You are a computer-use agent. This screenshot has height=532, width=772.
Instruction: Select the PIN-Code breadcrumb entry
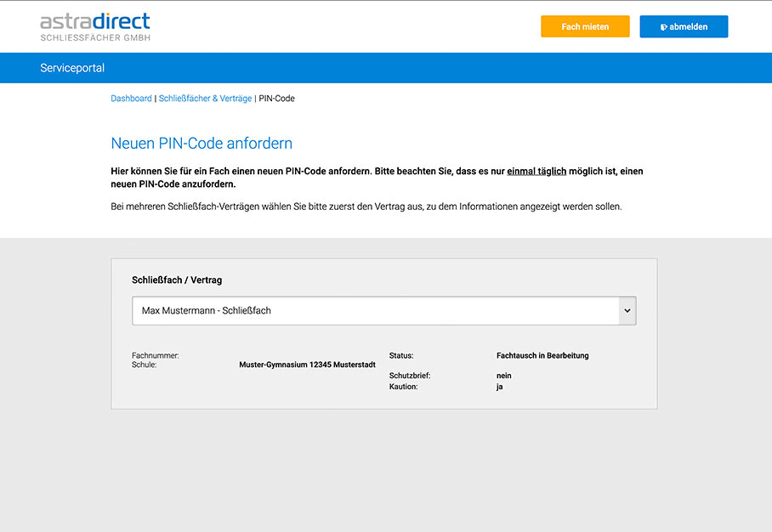click(x=275, y=98)
